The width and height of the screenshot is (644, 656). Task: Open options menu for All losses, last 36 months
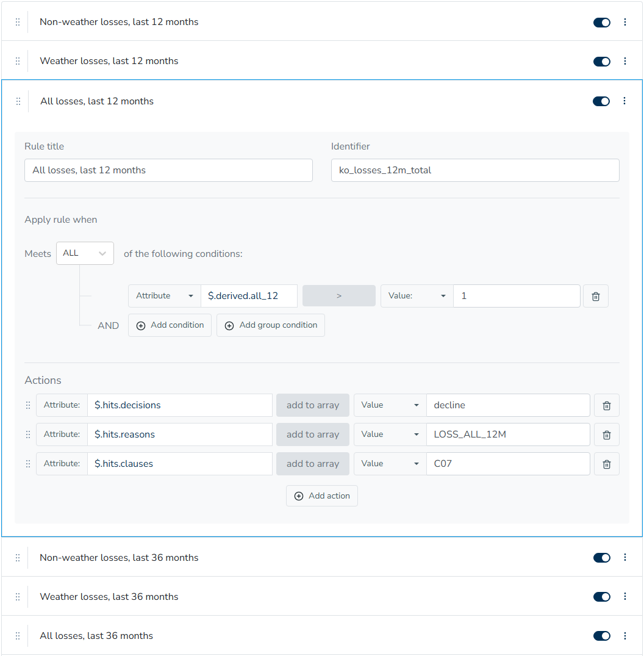click(624, 635)
